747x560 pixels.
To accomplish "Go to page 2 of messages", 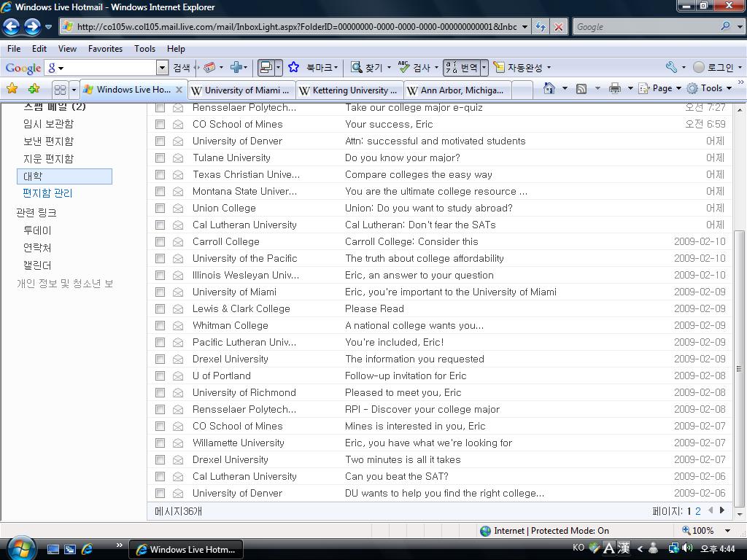I will tap(698, 511).
